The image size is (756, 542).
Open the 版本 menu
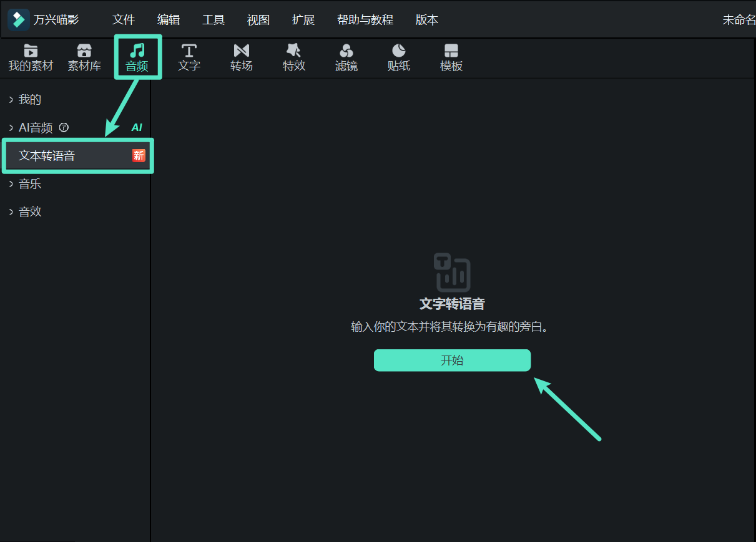(427, 20)
